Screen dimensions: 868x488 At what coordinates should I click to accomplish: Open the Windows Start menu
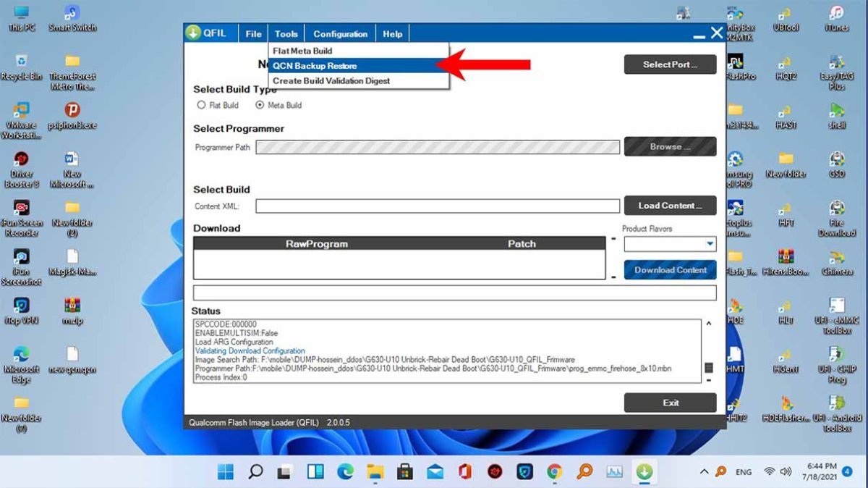(x=226, y=472)
